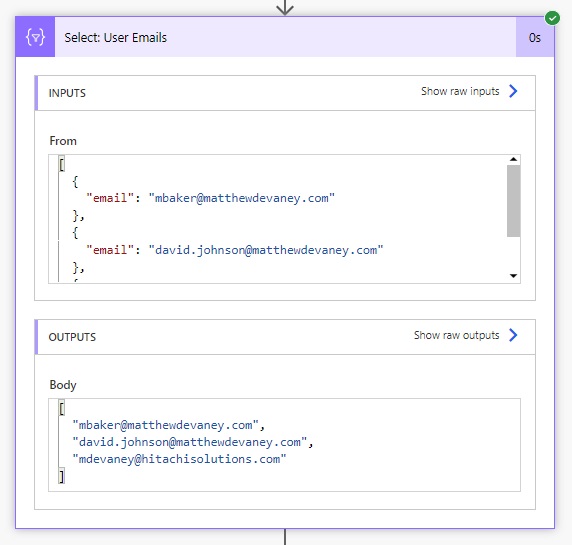Click the mbaker email value in From
Screen dimensions: 572x545
[x=241, y=198]
